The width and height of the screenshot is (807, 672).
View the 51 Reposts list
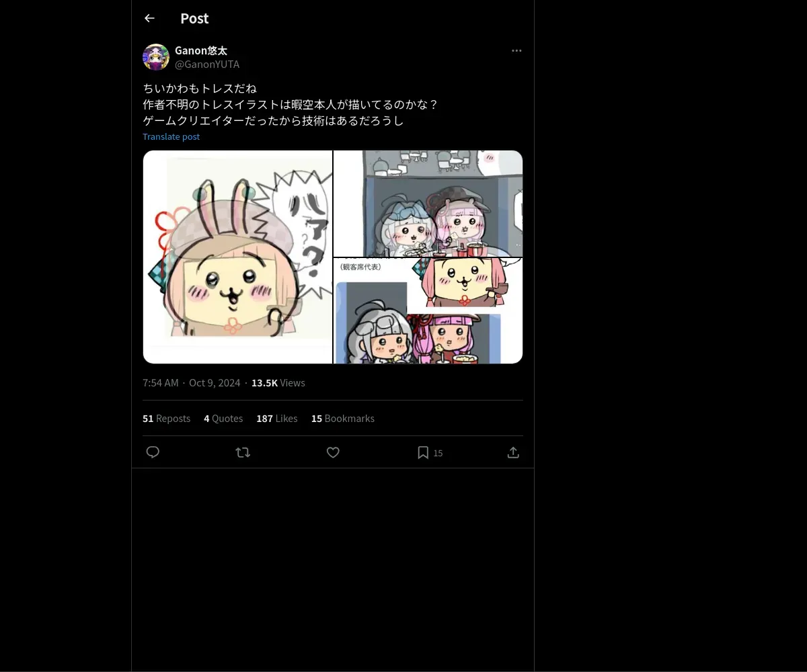[166, 418]
